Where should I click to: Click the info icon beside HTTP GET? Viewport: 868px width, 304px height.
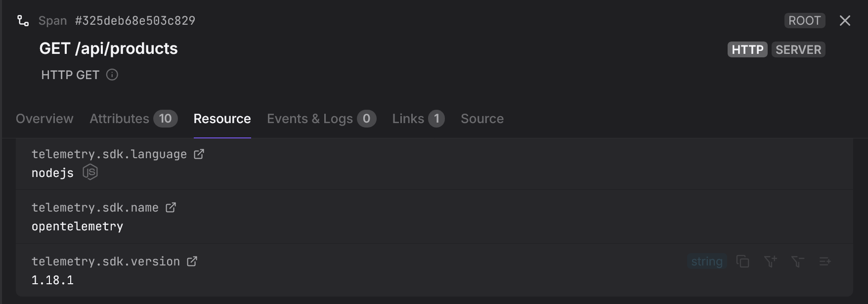(112, 75)
